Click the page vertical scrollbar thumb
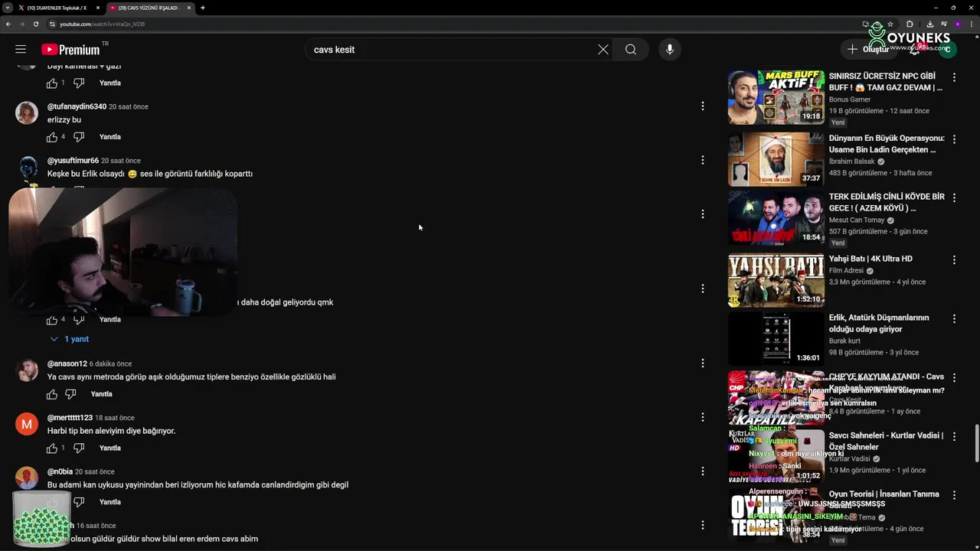This screenshot has width=980, height=551. (976, 444)
